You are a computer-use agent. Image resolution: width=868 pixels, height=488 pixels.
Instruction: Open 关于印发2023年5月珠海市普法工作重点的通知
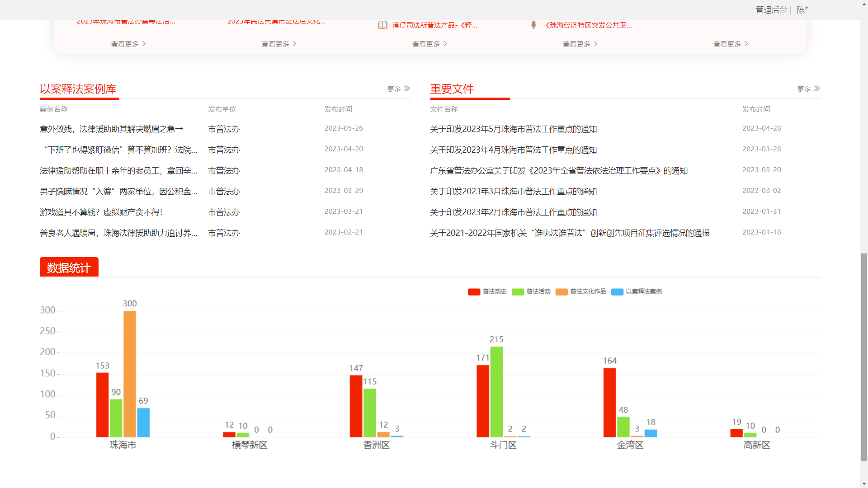(513, 129)
